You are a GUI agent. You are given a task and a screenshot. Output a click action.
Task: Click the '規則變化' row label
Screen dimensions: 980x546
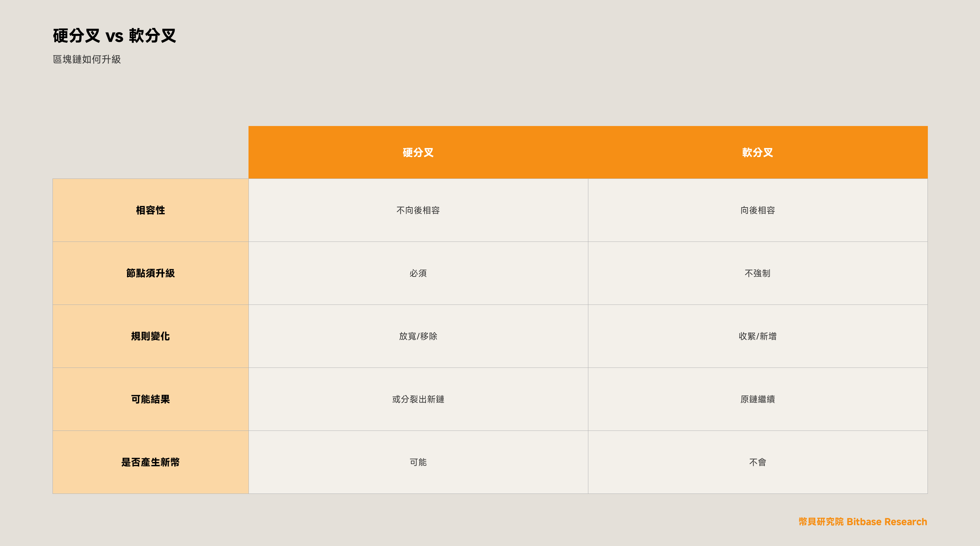(x=150, y=336)
